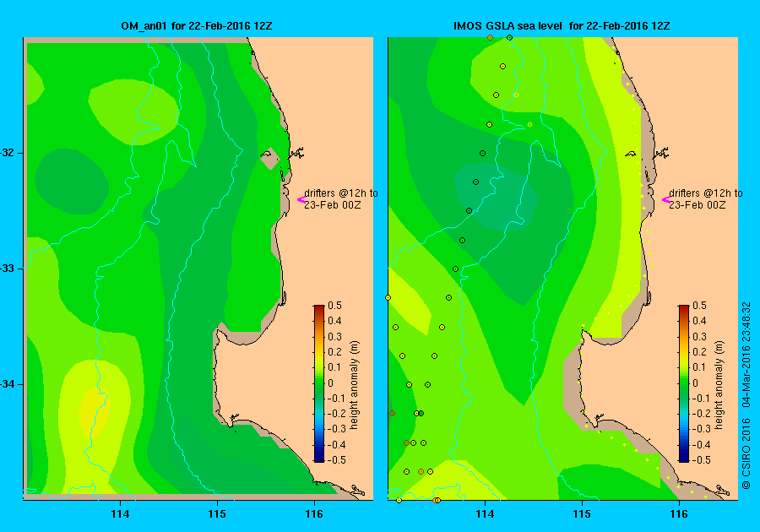Click the magenta drifter arrow on the OM_an01 map
Viewport: 760px width, 532px height.
[301, 199]
